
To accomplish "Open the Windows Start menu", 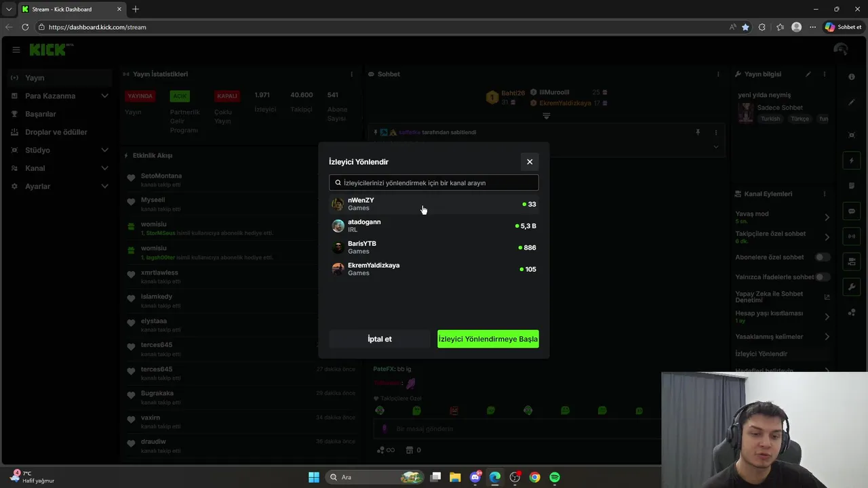I will point(314,477).
